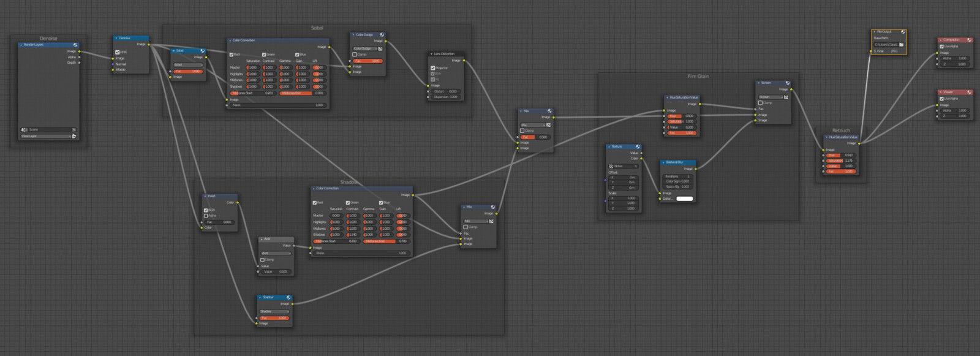The width and height of the screenshot is (980, 356).
Task: Click File Output base path field
Action: (886, 45)
